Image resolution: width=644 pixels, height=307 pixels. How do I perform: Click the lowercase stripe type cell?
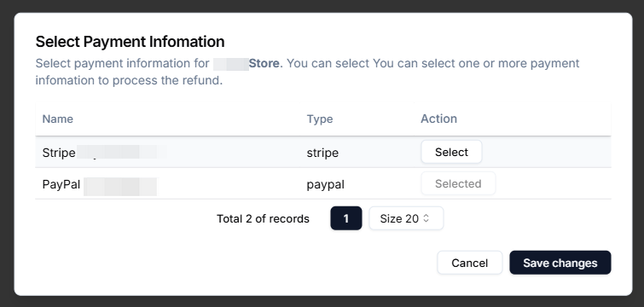pyautogui.click(x=322, y=153)
